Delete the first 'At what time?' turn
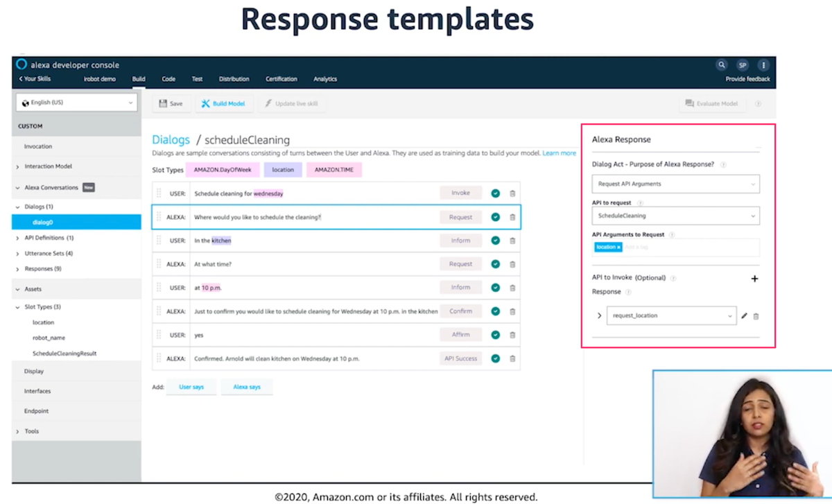The width and height of the screenshot is (832, 504). pos(512,264)
